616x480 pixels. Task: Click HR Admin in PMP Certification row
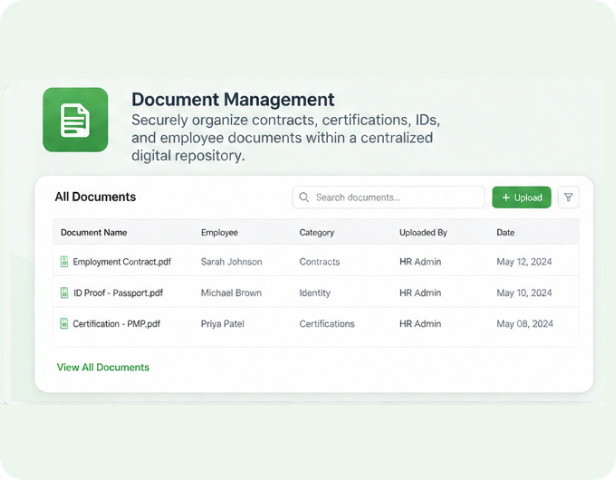[420, 324]
